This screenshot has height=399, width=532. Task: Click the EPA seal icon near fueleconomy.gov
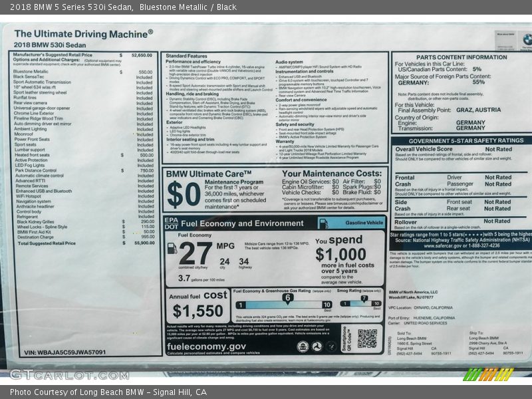point(303,346)
